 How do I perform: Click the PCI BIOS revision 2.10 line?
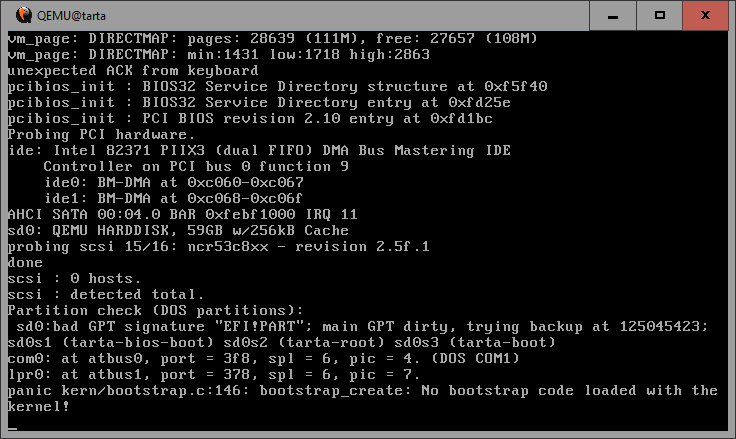click(250, 118)
